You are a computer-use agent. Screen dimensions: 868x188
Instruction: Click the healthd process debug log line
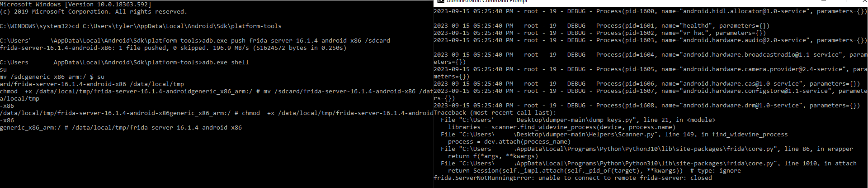[601, 26]
